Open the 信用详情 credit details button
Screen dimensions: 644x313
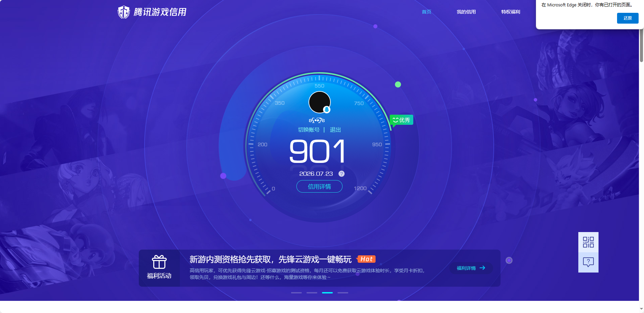click(x=319, y=187)
